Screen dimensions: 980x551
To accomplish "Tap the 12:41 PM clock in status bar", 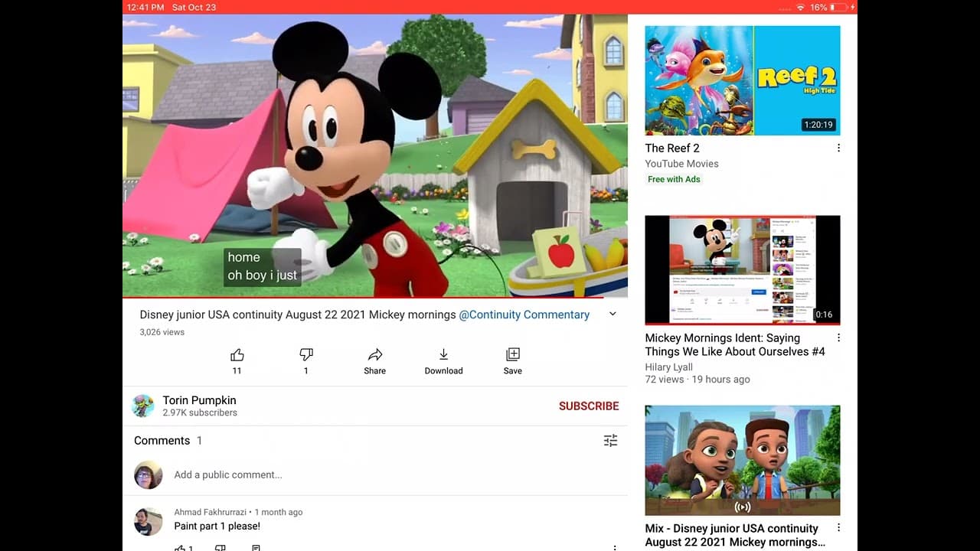I will 145,7.
